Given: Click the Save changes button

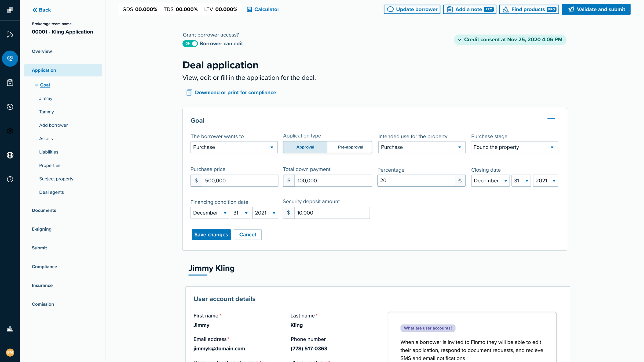Looking at the screenshot, I should click(x=211, y=235).
